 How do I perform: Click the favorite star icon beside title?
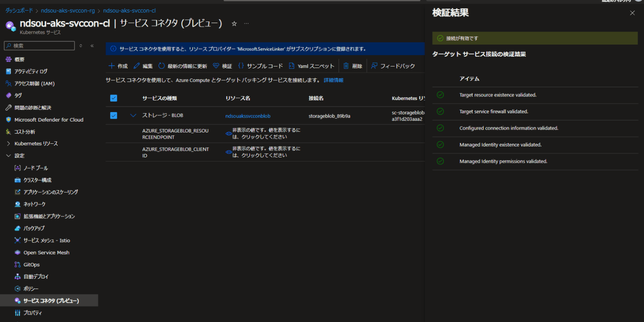point(234,23)
